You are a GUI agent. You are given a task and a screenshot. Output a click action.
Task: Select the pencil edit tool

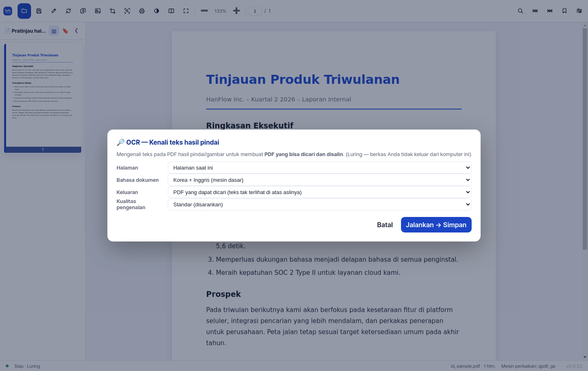53,11
